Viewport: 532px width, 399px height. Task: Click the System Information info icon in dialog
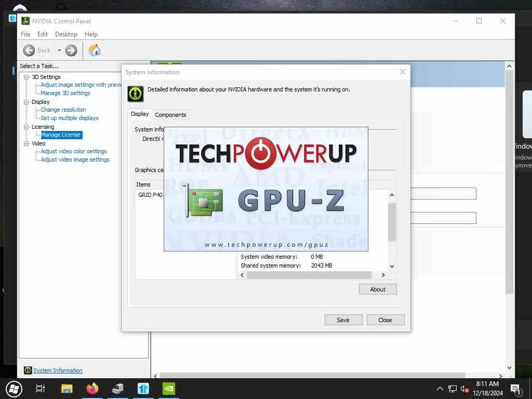(x=136, y=94)
